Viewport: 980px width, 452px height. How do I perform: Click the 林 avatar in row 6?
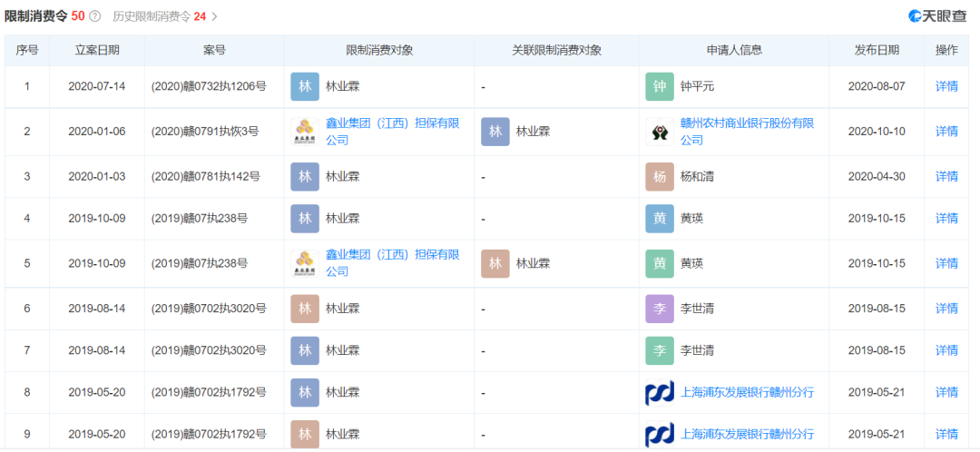coord(305,309)
